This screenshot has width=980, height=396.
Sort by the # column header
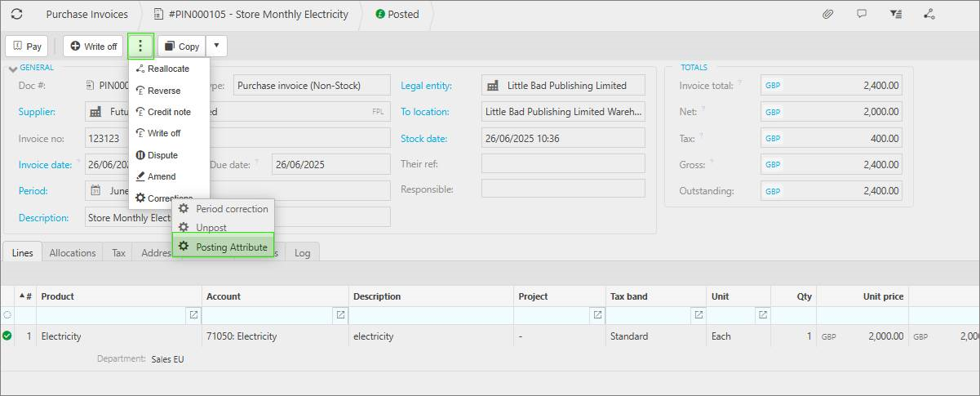[25, 296]
